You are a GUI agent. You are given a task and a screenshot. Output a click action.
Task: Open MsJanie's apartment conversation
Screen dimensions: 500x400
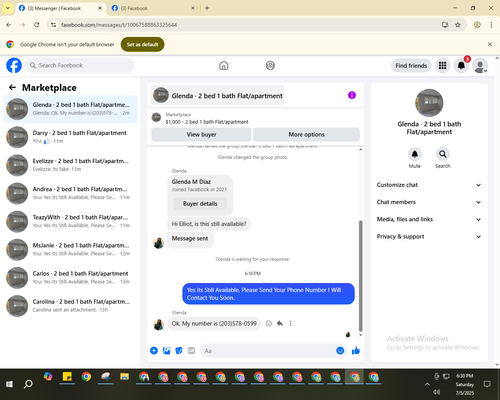[70, 249]
